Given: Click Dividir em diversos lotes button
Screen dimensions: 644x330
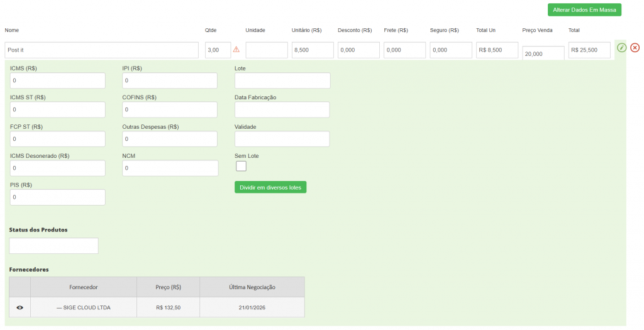Looking at the screenshot, I should (270, 187).
